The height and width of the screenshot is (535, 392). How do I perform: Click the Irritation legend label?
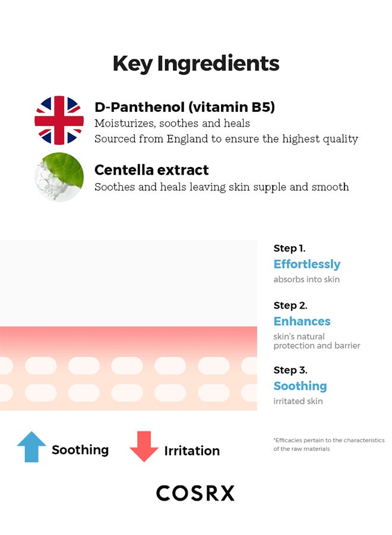192,451
